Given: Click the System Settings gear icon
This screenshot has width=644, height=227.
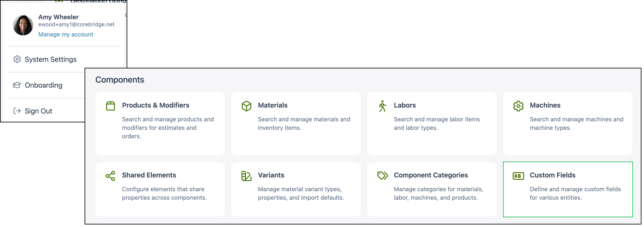Looking at the screenshot, I should point(17,59).
